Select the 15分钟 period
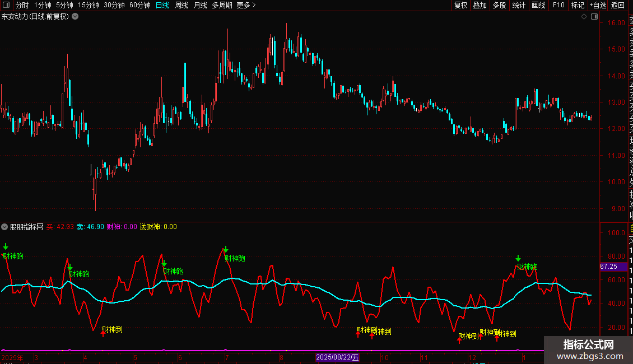 point(89,5)
